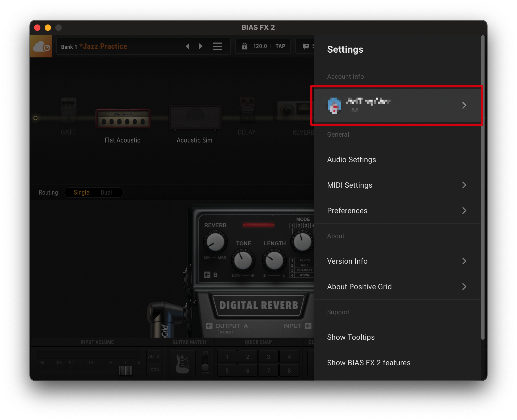Viewport: 517px width, 420px height.
Task: Toggle input volume AUTO
Action: point(154,356)
